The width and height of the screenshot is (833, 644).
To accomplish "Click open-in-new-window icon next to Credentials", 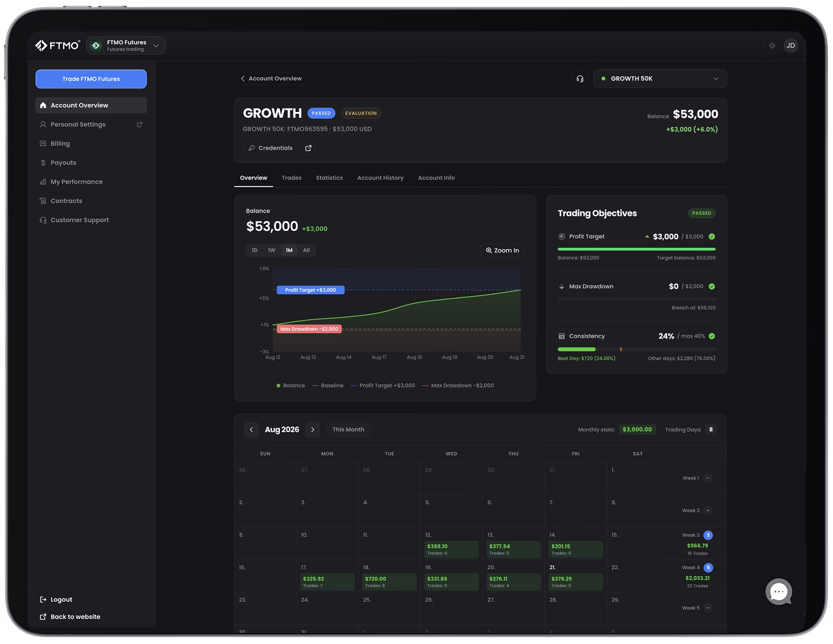I will point(308,148).
